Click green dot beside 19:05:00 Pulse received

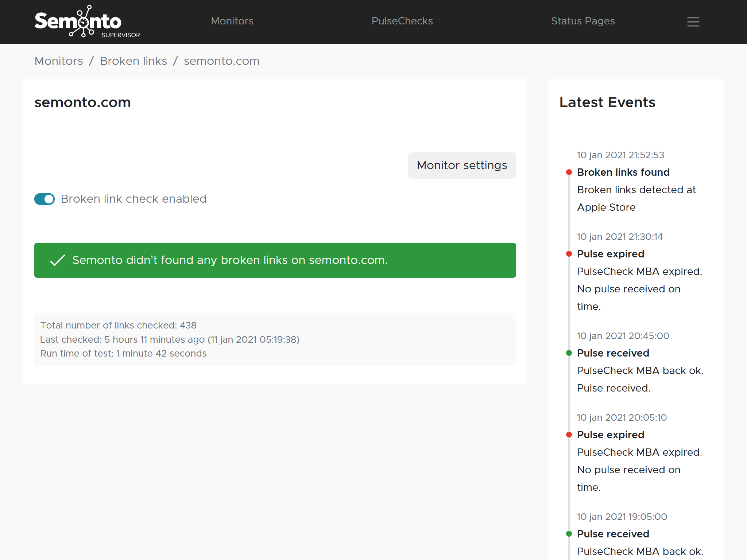pos(569,534)
